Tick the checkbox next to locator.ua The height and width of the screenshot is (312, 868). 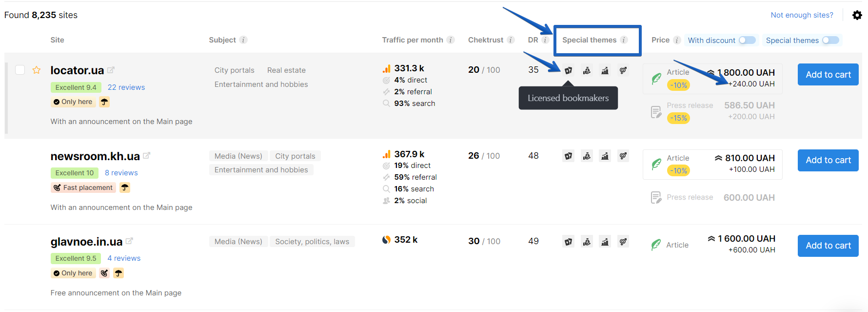pyautogui.click(x=20, y=70)
